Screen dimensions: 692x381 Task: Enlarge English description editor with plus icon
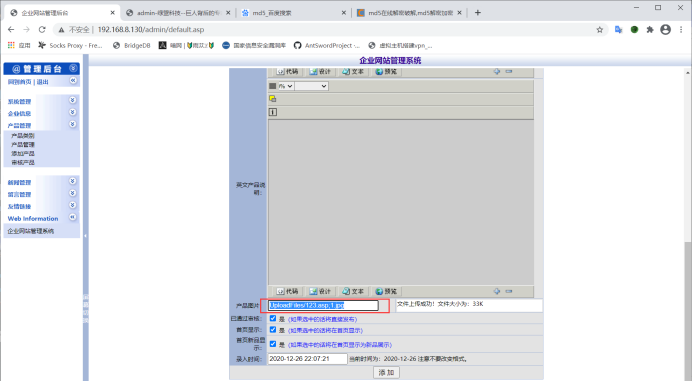tap(497, 291)
